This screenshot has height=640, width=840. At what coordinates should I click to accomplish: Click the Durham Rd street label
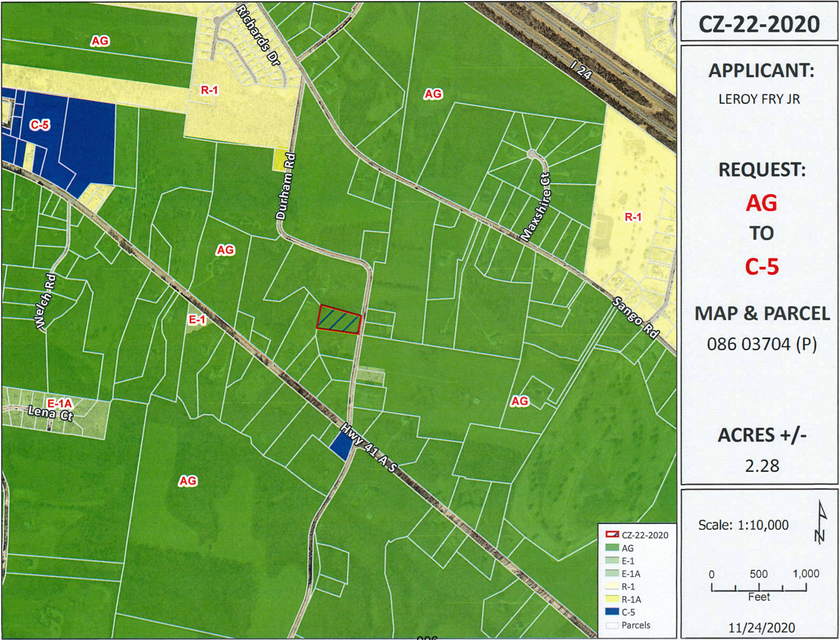[286, 186]
